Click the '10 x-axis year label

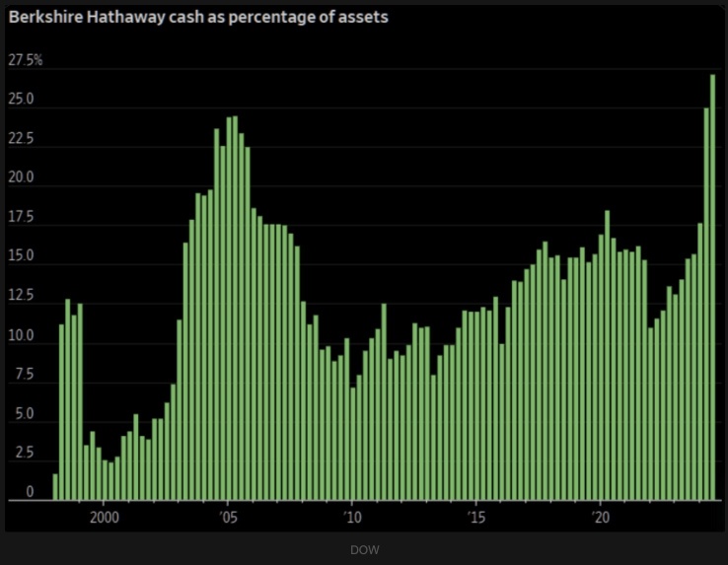[x=351, y=516]
